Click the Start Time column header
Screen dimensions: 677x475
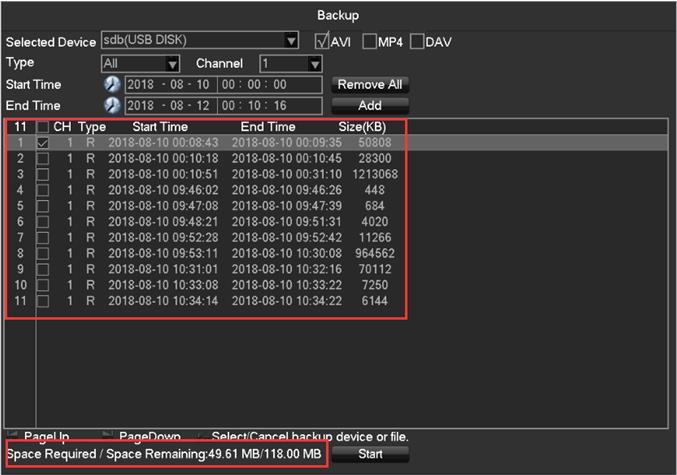coord(160,127)
